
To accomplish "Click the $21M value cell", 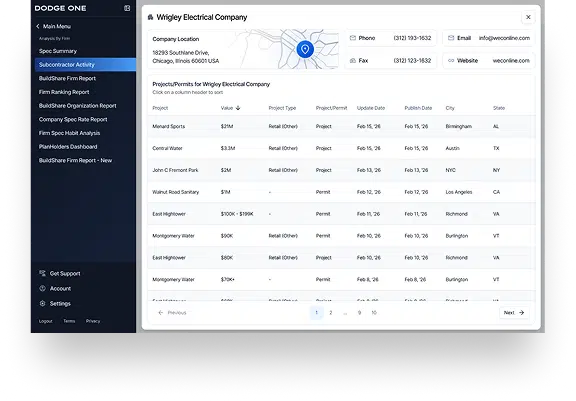I will click(x=227, y=126).
